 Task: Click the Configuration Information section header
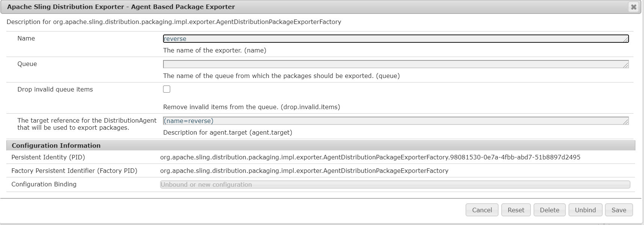click(56, 145)
